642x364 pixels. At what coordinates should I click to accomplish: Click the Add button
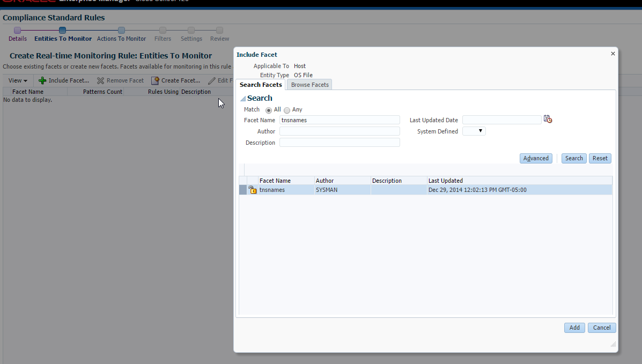(x=574, y=328)
